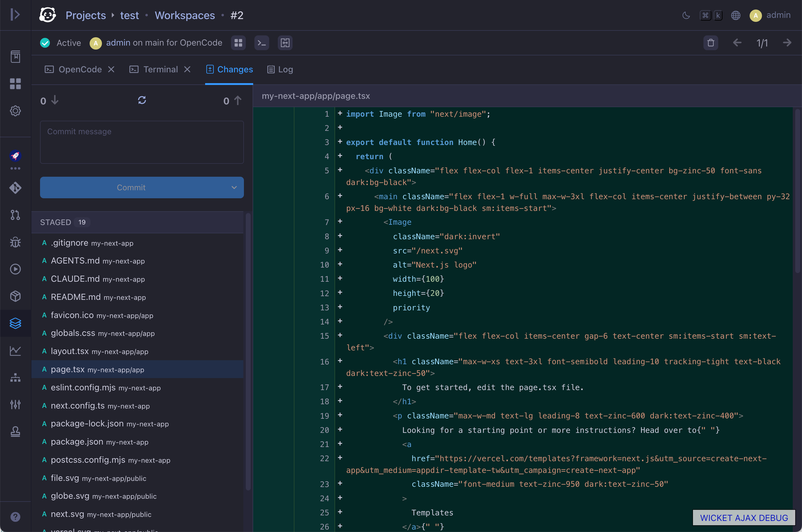Open language globe icon in header
This screenshot has height=532, width=802.
(735, 15)
